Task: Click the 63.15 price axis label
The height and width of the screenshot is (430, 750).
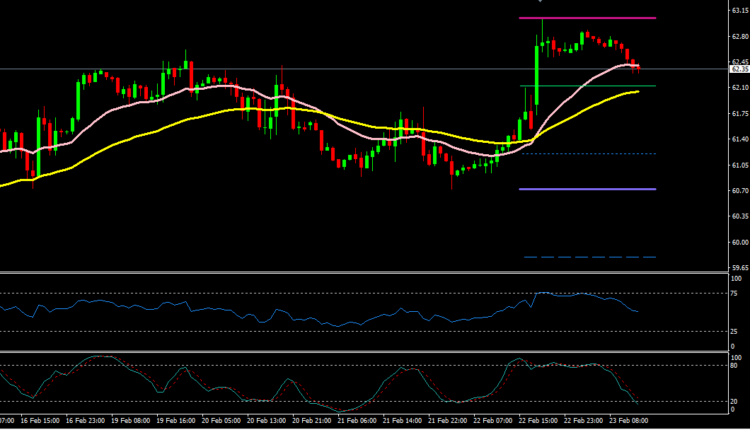Action: point(740,11)
